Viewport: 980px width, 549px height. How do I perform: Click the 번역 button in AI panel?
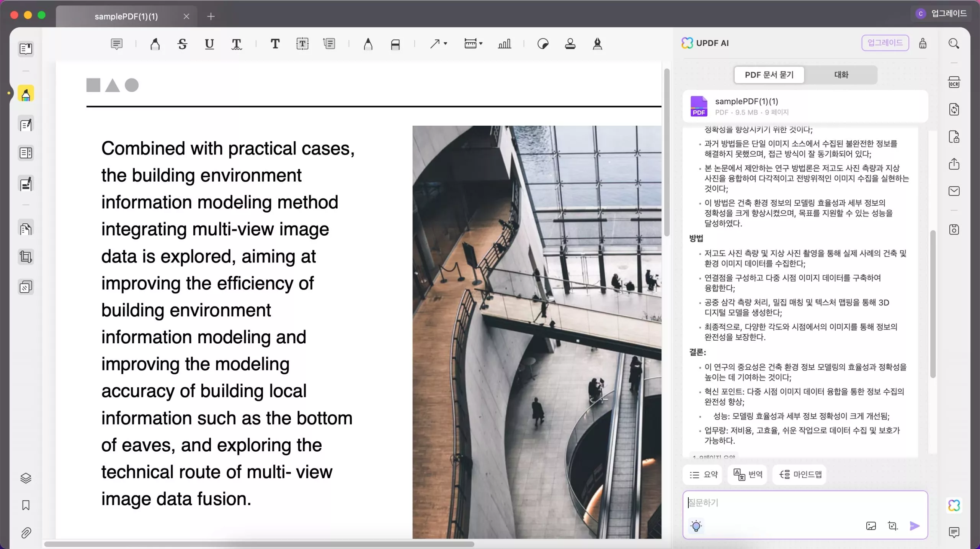[748, 474]
